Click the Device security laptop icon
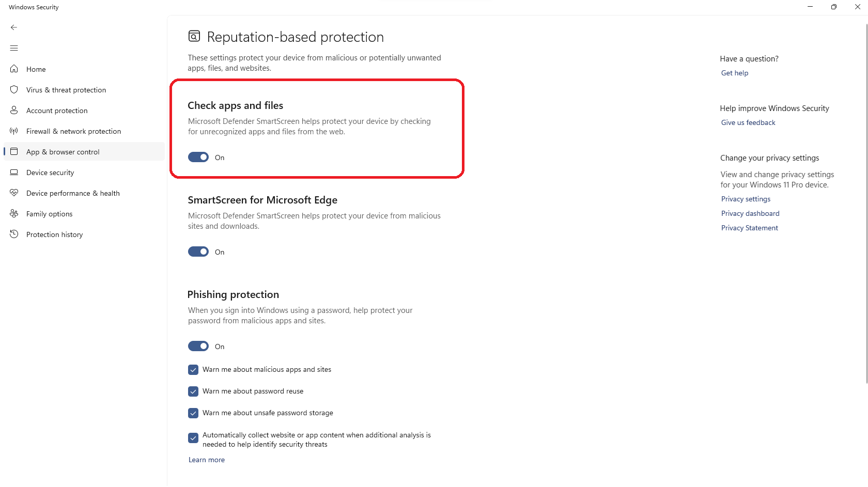This screenshot has width=868, height=487. click(x=14, y=172)
